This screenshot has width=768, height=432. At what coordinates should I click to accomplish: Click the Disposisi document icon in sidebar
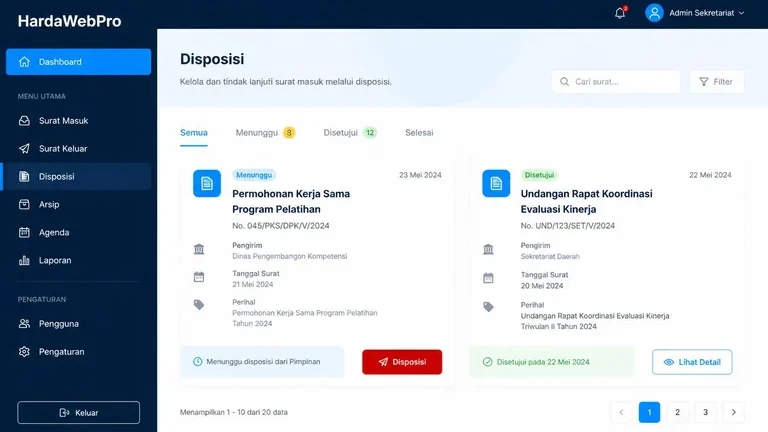pos(24,176)
